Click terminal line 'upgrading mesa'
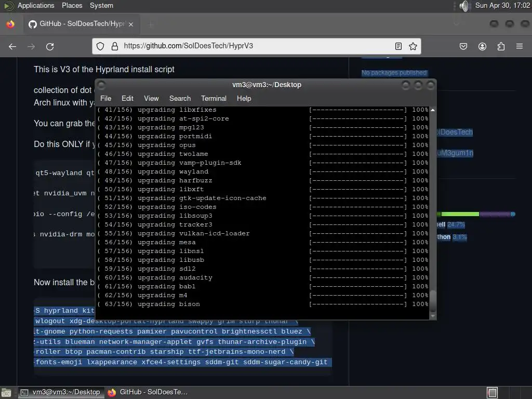Image resolution: width=532 pixels, height=399 pixels. pos(166,242)
